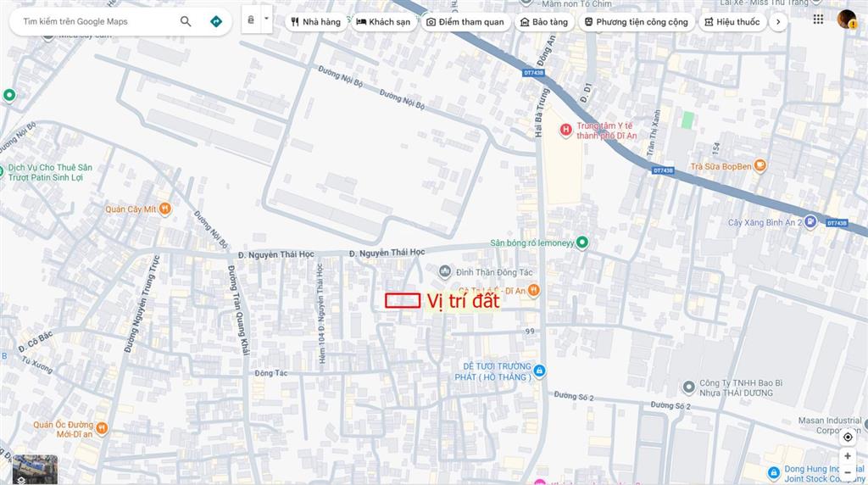The height and width of the screenshot is (485, 868).
Task: Click the Cây Xăng Bình An 2 pin
Action: click(811, 222)
